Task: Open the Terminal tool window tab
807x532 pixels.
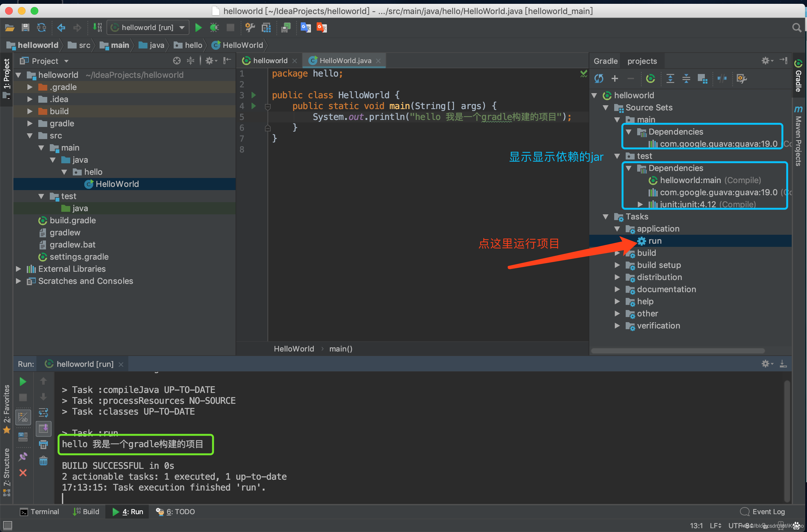Action: click(39, 512)
